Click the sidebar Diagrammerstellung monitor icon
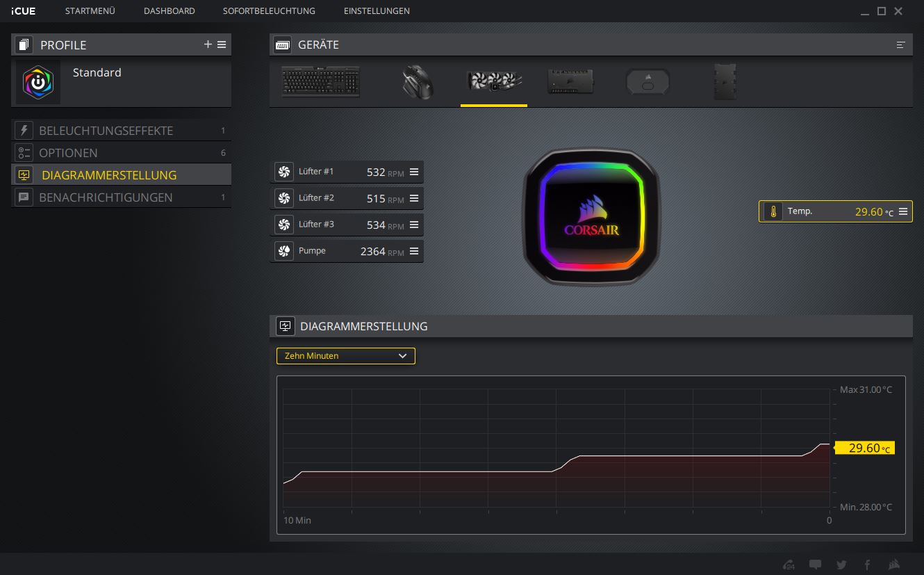The height and width of the screenshot is (575, 924). tap(24, 175)
